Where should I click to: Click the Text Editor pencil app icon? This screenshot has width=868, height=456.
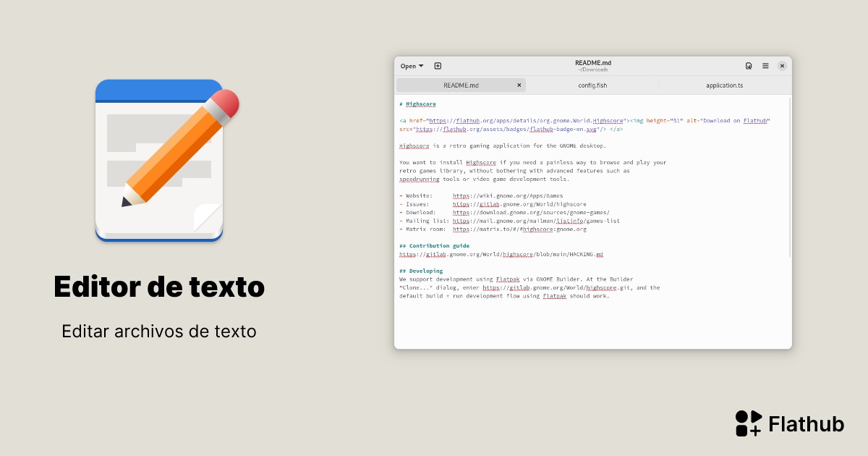[x=159, y=161]
